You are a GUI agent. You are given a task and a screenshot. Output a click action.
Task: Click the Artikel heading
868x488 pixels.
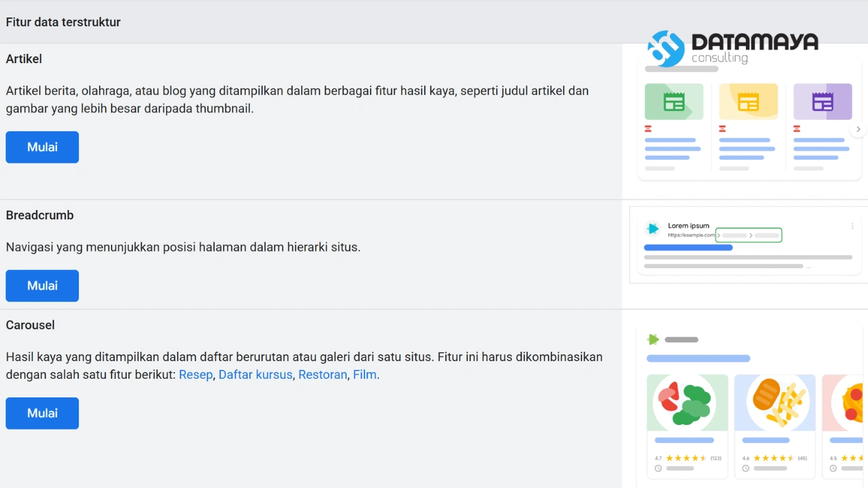[24, 59]
